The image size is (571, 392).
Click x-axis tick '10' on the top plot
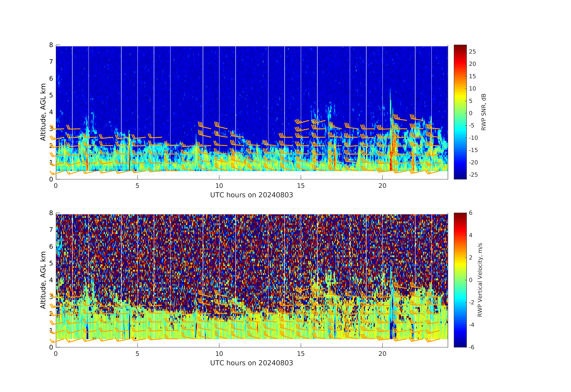pos(219,186)
